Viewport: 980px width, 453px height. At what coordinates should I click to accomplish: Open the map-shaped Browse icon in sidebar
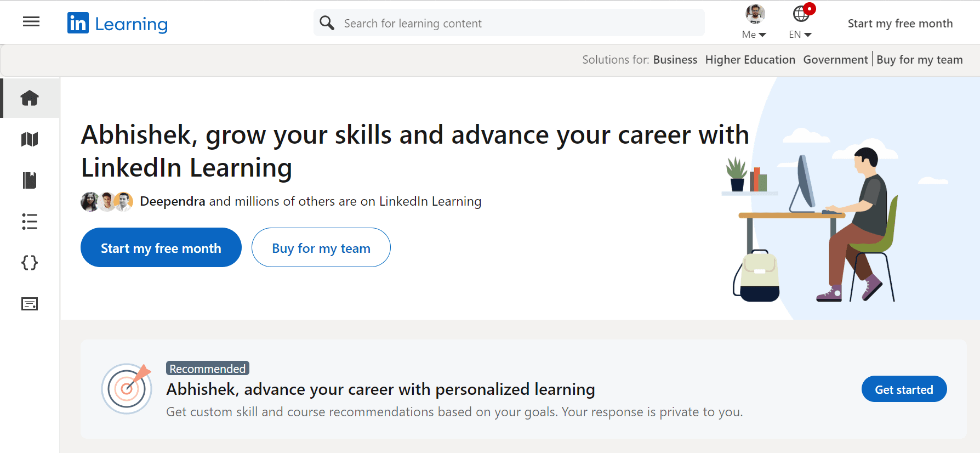click(30, 139)
